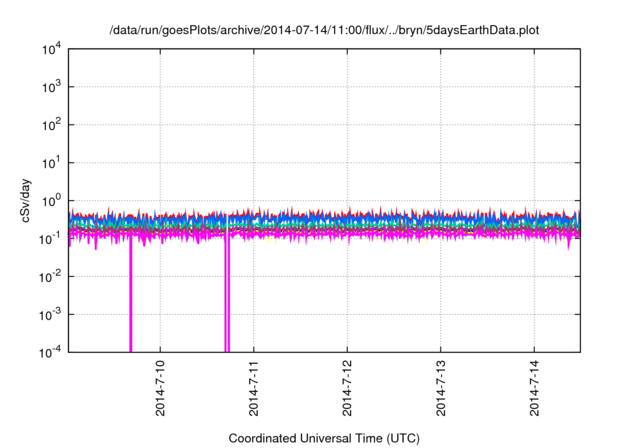Click the 10^-3 y-axis tick label
Image resolution: width=640 pixels, height=448 pixels.
coord(51,315)
